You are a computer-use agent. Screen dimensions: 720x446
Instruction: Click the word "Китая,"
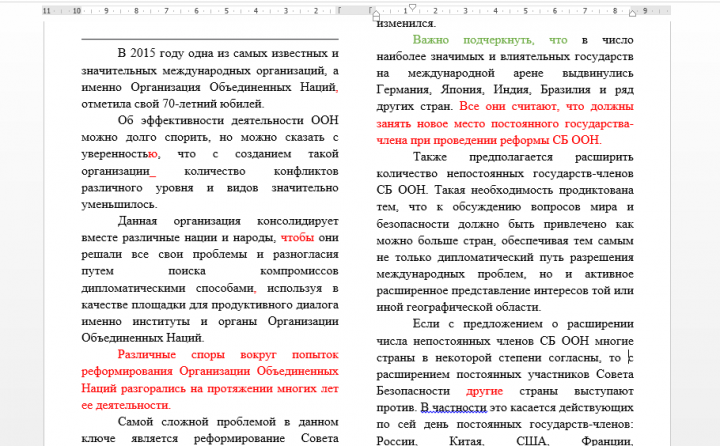[467, 440]
